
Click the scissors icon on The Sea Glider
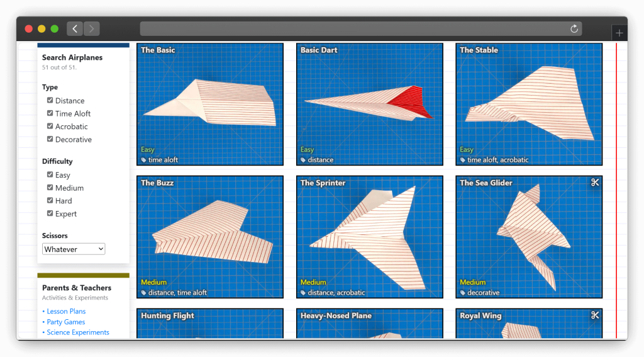(x=595, y=183)
